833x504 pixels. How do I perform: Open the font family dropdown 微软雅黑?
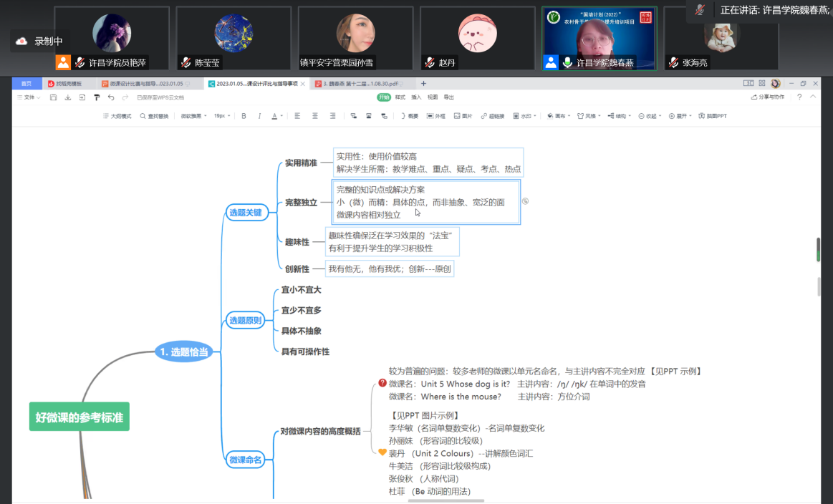[x=193, y=116]
